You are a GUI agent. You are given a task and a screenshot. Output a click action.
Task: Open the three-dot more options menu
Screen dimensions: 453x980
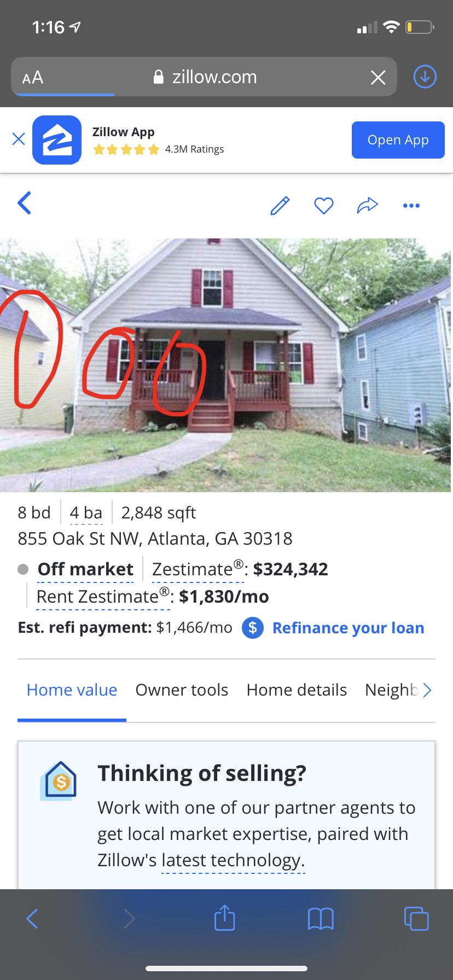411,206
